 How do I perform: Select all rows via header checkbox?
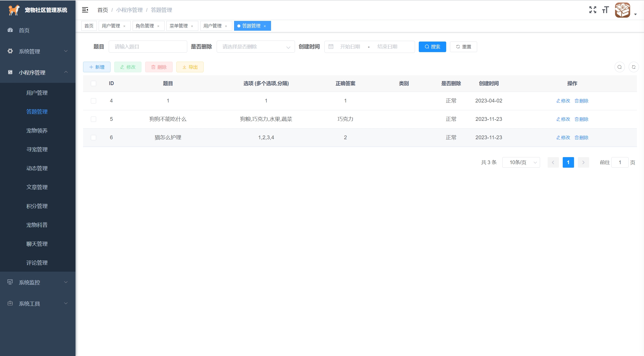tap(93, 83)
